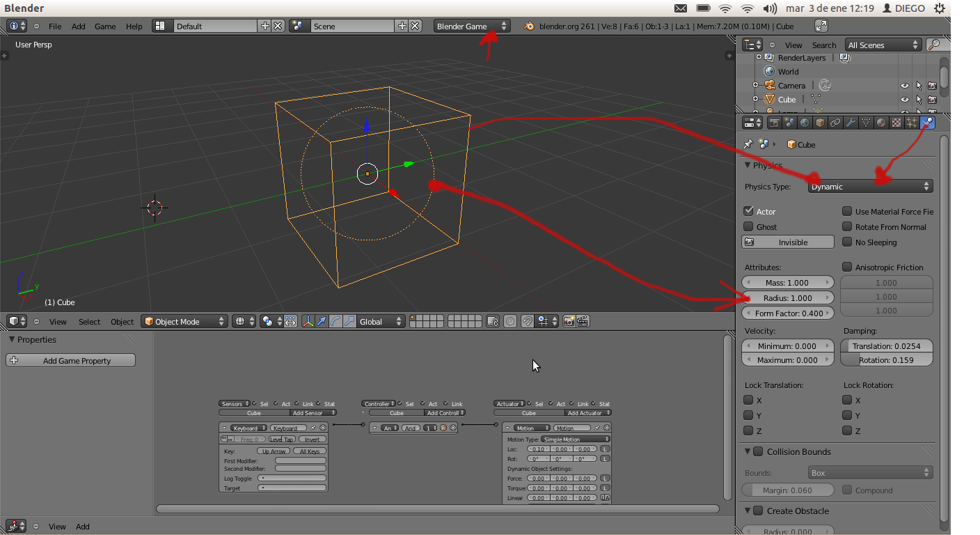Viewport: 980px width, 535px height.
Task: Open the Physics properties tab icon
Action: pyautogui.click(x=926, y=123)
